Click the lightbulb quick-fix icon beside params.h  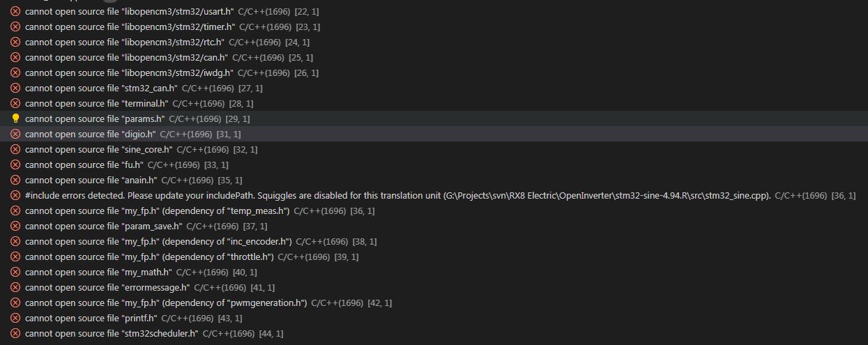pyautogui.click(x=15, y=118)
